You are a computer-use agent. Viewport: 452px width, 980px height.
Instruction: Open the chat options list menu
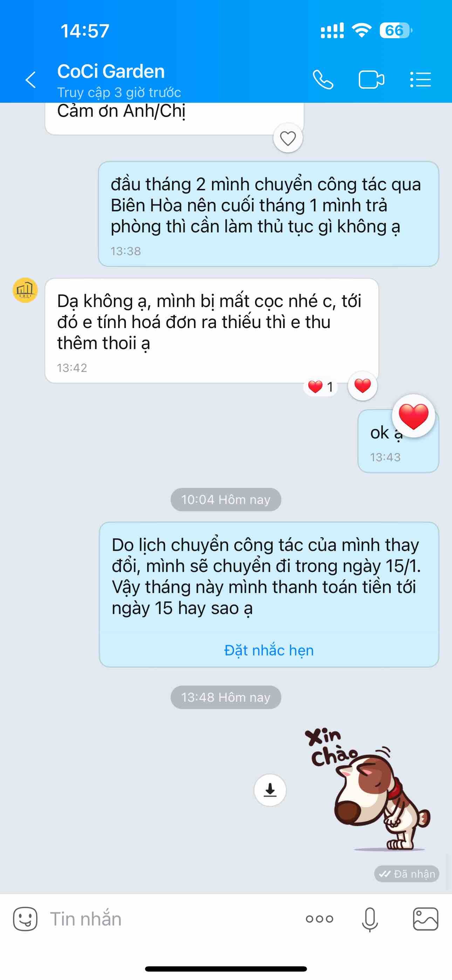pos(420,80)
